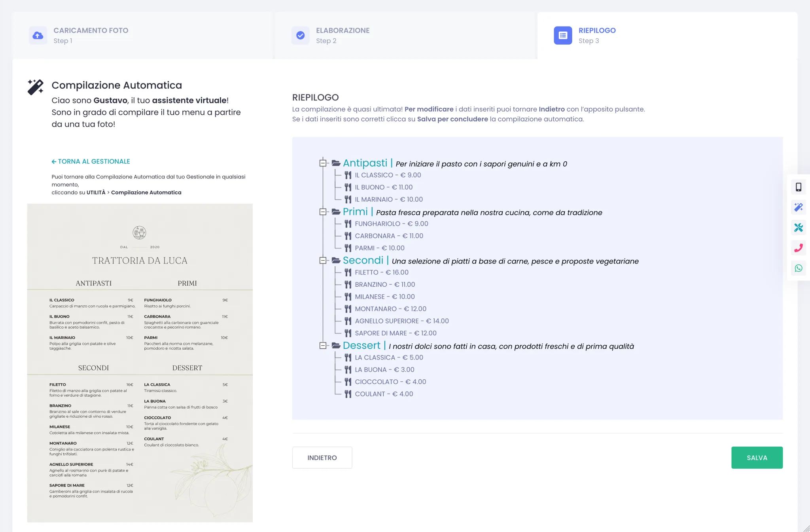Click the cutlery icon next to IL MARINAIO
The height and width of the screenshot is (532, 810).
coord(348,199)
